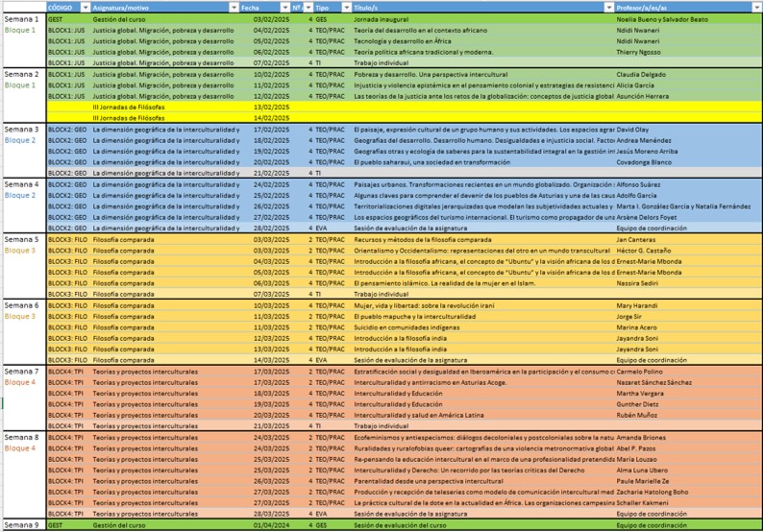This screenshot has width=763, height=532.
Task: Click the Claudia Delgado professor cell
Action: point(643,74)
